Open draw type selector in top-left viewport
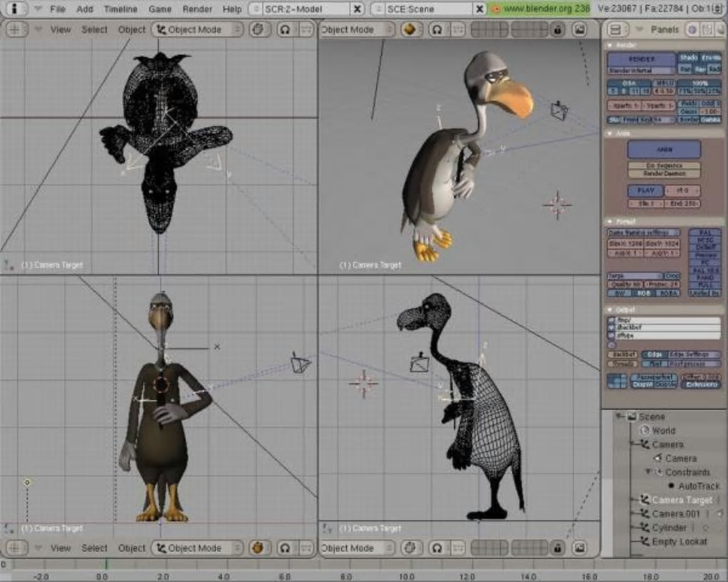728x582 pixels. pos(260,30)
